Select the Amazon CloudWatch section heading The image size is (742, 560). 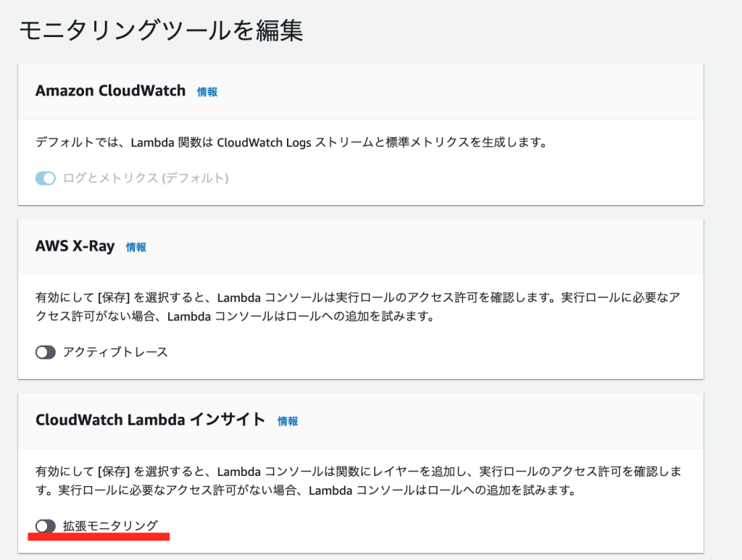(109, 91)
